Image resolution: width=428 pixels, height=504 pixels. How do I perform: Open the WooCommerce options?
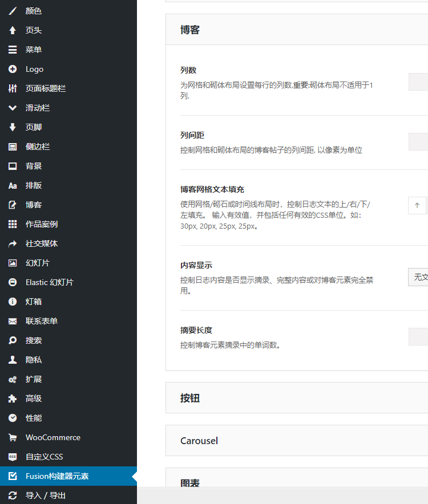point(68,437)
